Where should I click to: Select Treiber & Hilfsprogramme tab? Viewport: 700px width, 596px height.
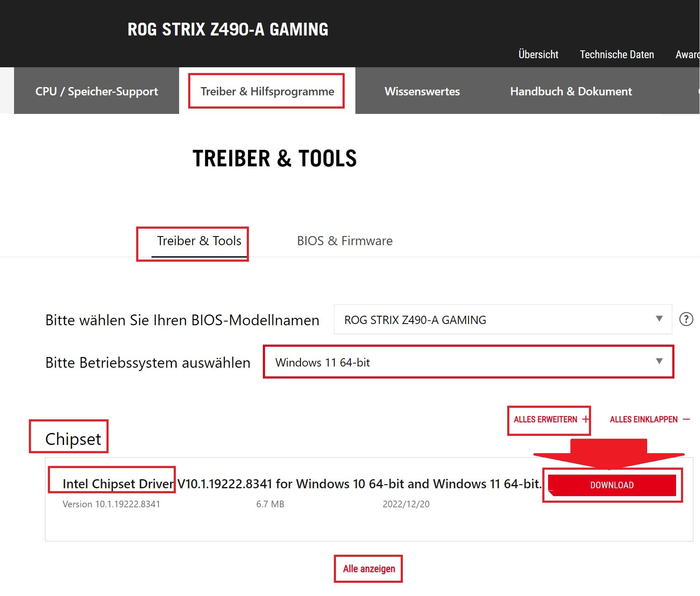tap(267, 91)
